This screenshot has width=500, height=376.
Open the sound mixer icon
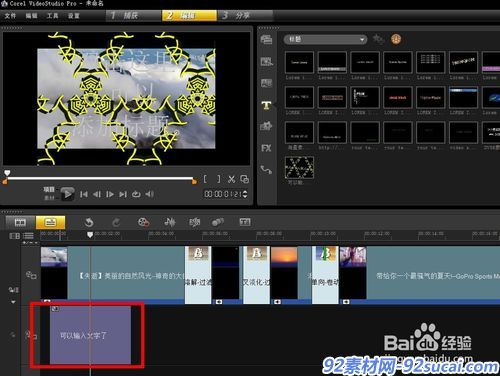(170, 222)
